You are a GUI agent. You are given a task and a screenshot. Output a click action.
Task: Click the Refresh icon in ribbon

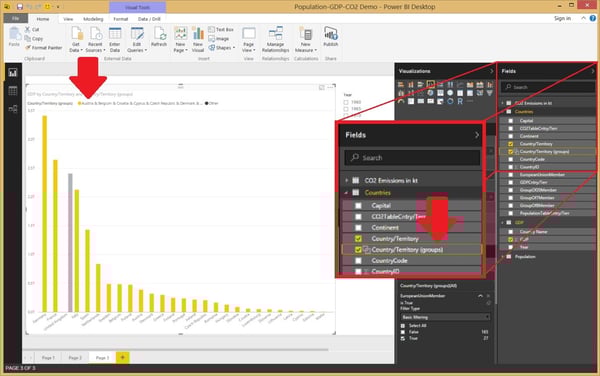pyautogui.click(x=159, y=37)
